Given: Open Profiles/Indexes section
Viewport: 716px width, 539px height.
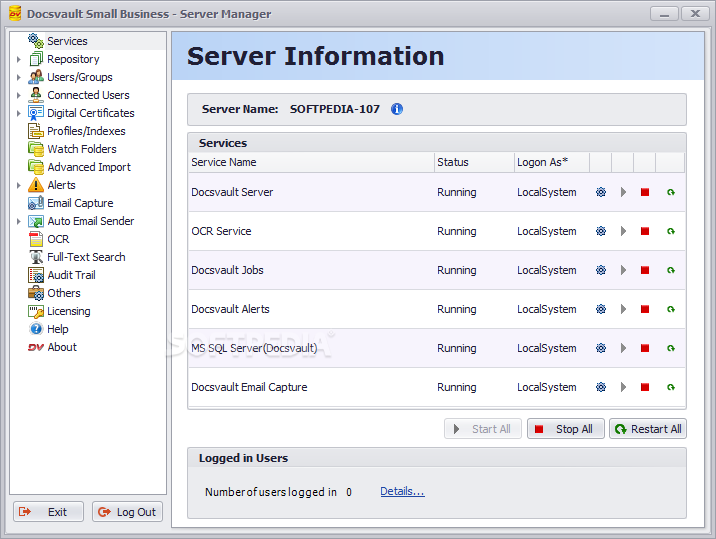Looking at the screenshot, I should click(86, 131).
